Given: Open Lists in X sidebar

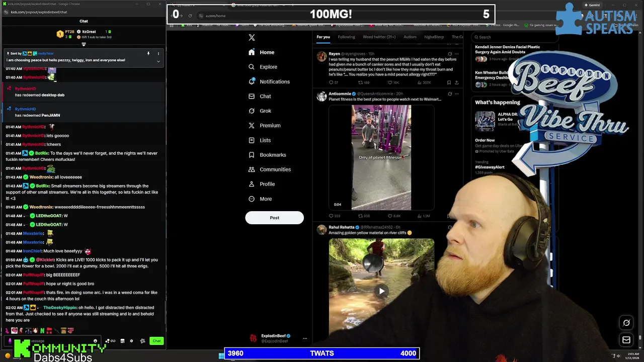Looking at the screenshot, I should pyautogui.click(x=259, y=140).
